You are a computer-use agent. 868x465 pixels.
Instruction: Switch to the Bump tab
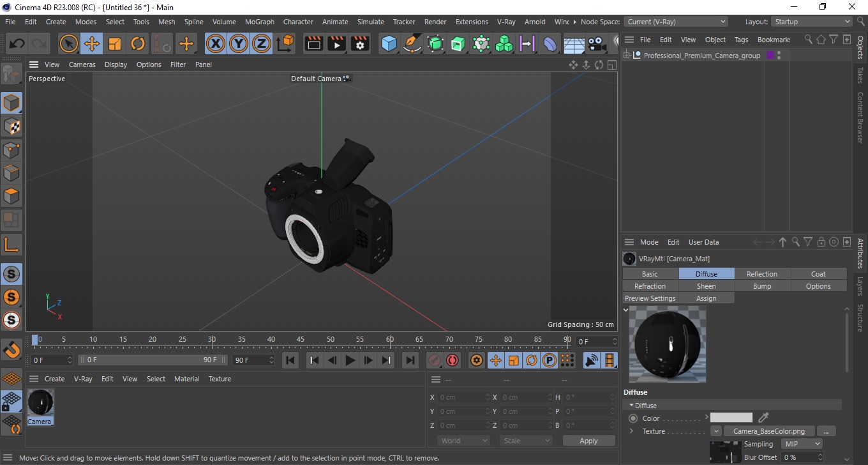click(762, 286)
